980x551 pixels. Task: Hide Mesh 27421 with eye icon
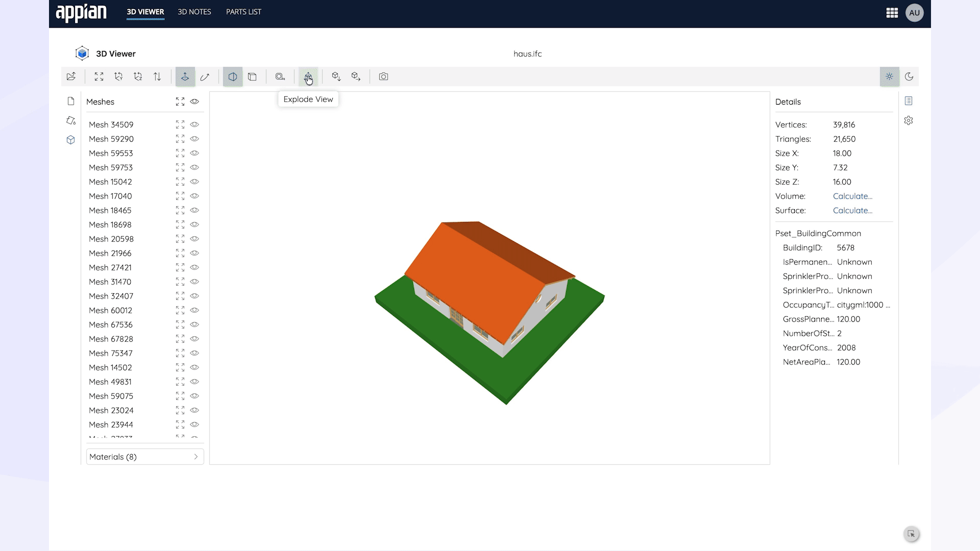(194, 267)
